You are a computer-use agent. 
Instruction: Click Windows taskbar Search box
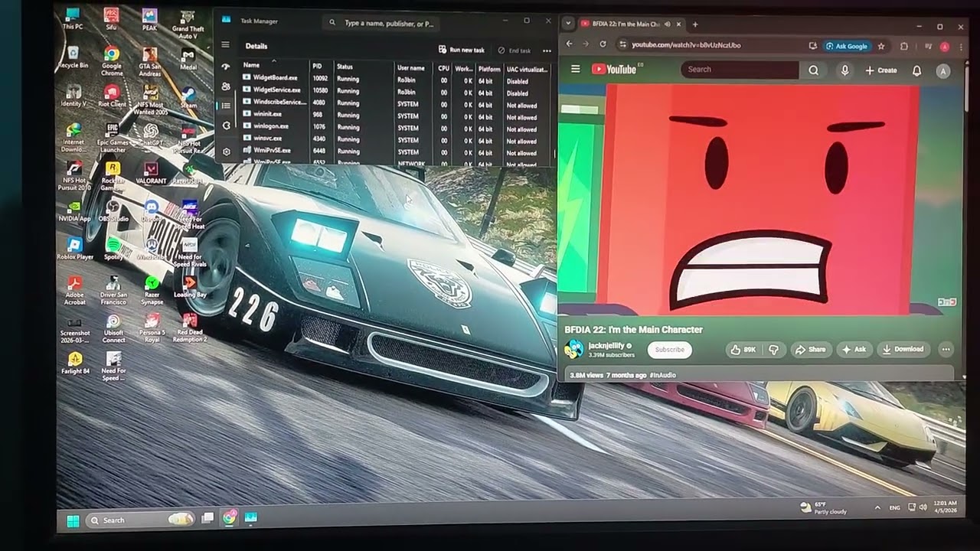[139, 520]
